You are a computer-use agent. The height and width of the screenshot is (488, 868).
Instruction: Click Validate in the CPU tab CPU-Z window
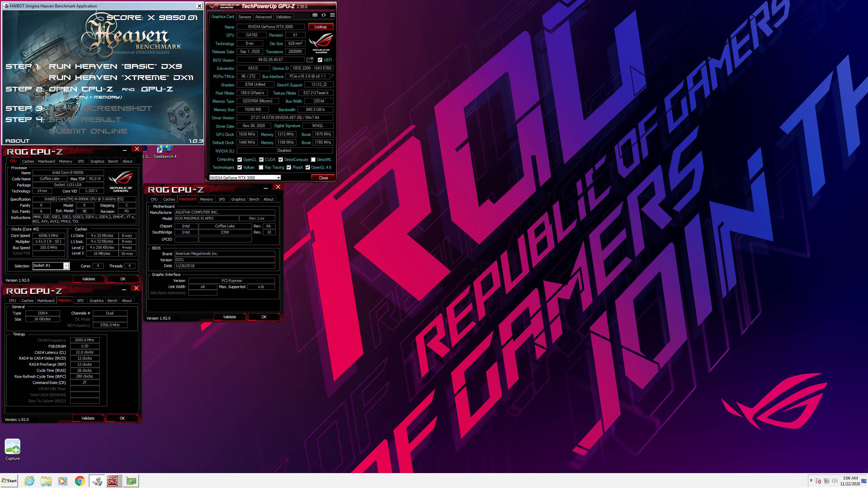(88, 279)
